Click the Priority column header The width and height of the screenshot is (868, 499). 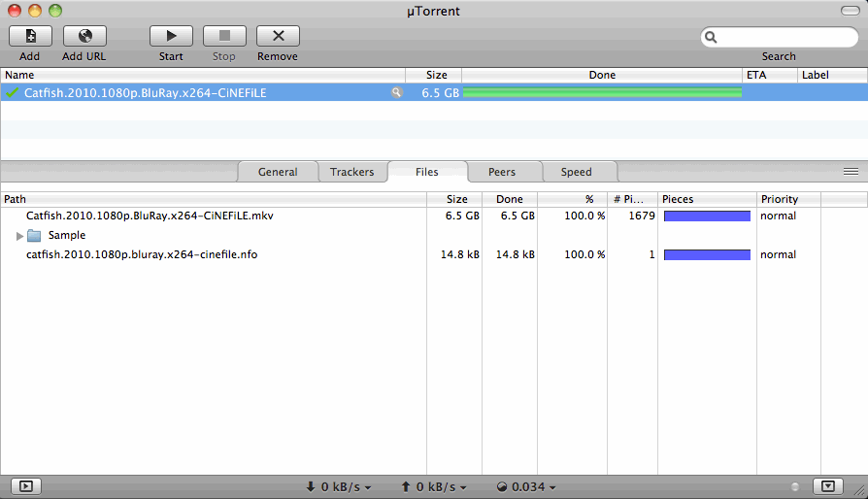coord(788,199)
